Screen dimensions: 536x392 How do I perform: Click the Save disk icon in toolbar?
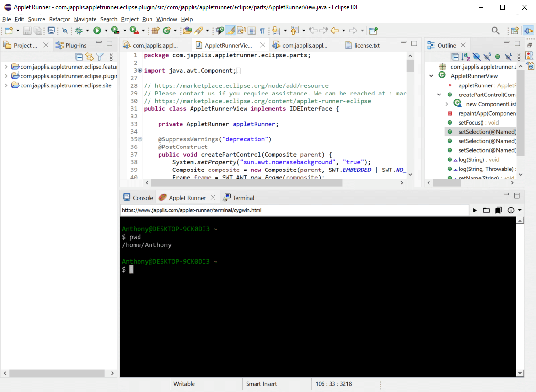(27, 31)
